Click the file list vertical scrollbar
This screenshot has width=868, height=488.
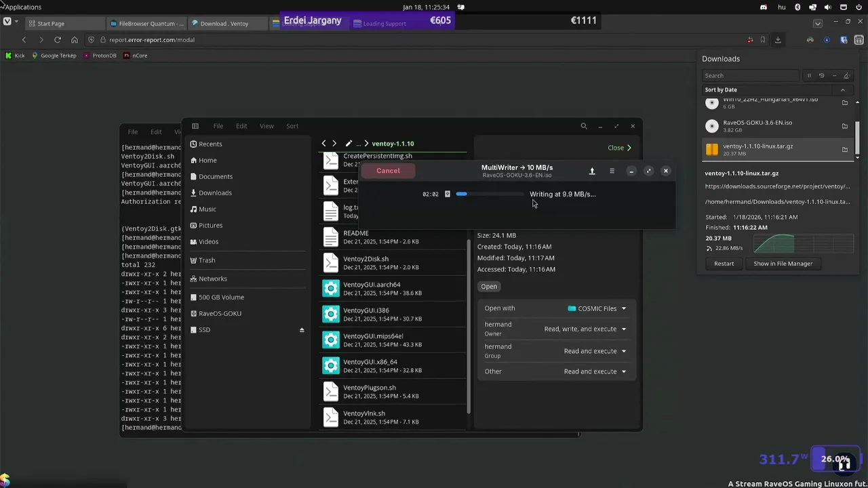coord(469,325)
